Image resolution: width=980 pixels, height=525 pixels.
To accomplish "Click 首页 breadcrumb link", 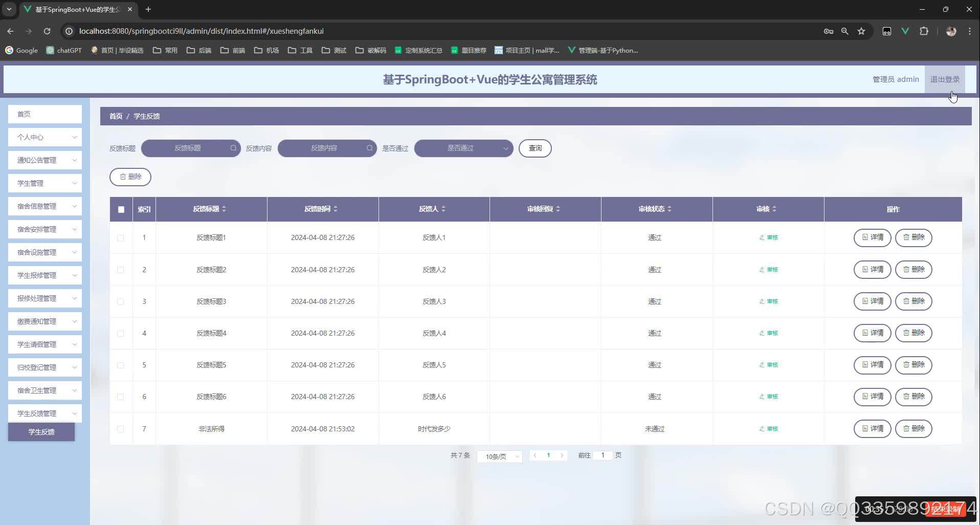I will [116, 116].
